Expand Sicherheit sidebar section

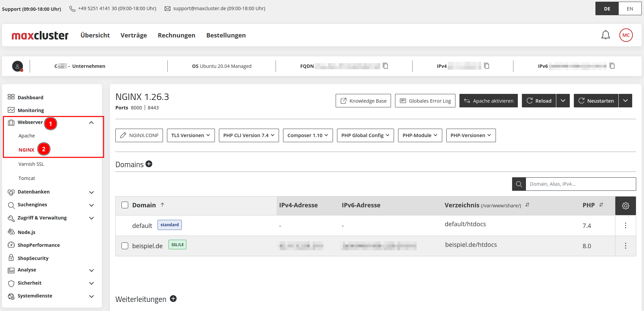tap(91, 283)
